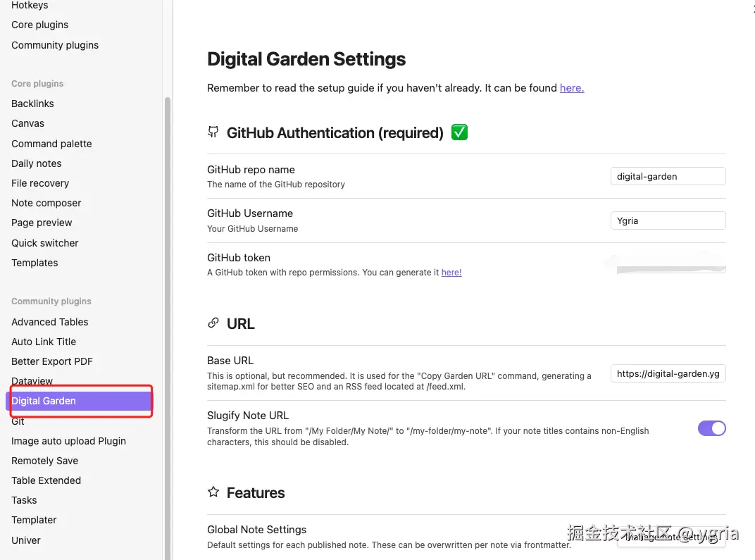Click the settings sidebar scrollbar
Image resolution: width=755 pixels, height=560 pixels.
pos(168,317)
